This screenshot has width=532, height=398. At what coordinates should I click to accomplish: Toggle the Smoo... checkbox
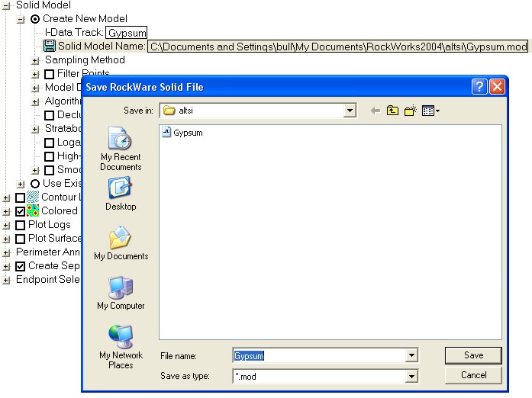(x=49, y=170)
